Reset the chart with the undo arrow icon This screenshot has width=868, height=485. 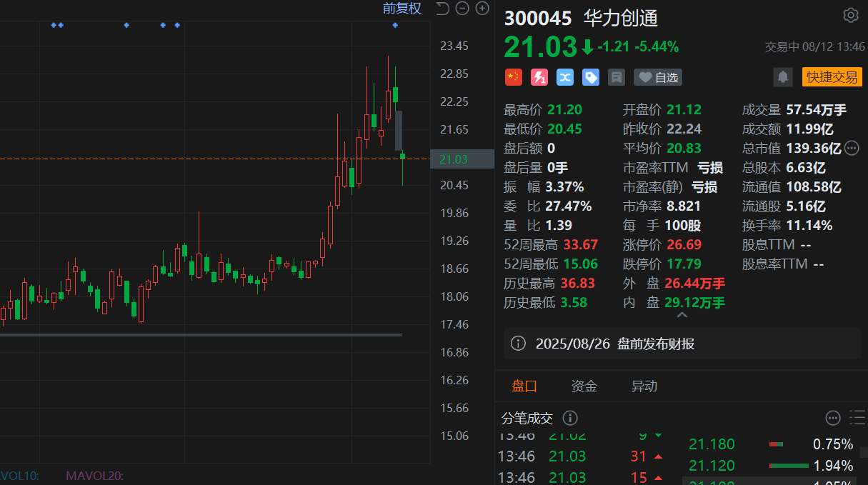tap(442, 9)
